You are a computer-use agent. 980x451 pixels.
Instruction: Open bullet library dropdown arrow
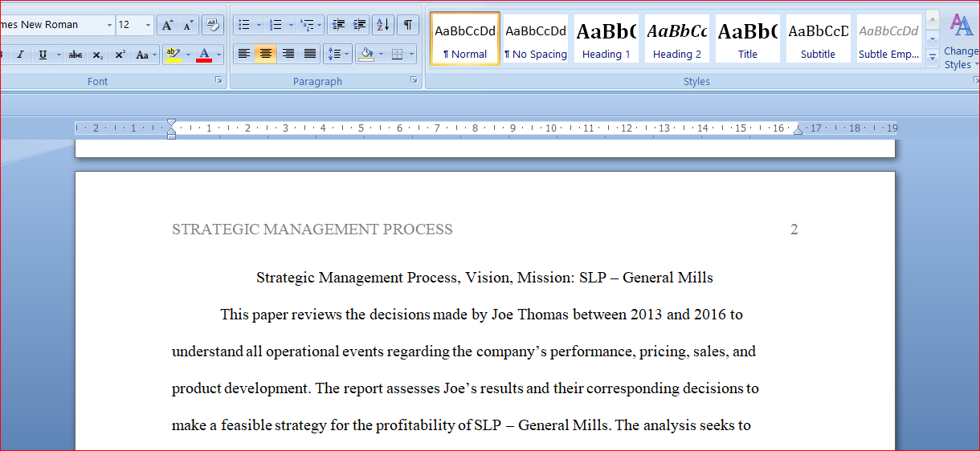[x=259, y=25]
